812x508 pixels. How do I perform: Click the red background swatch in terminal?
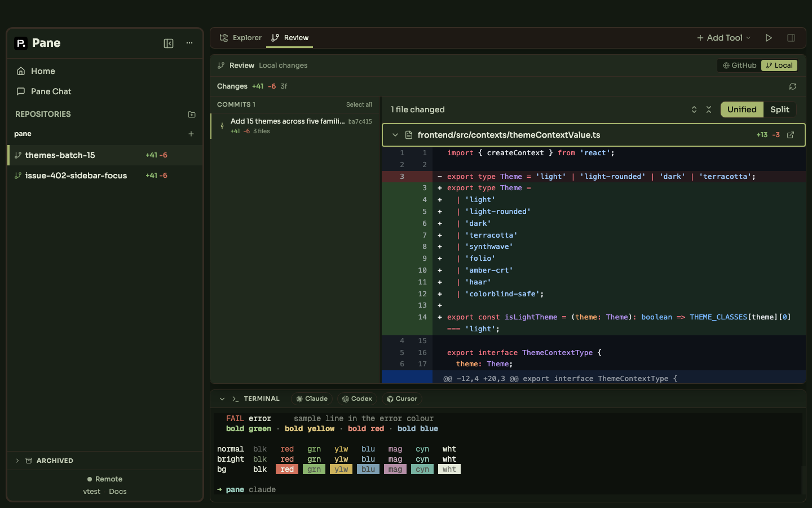click(287, 470)
